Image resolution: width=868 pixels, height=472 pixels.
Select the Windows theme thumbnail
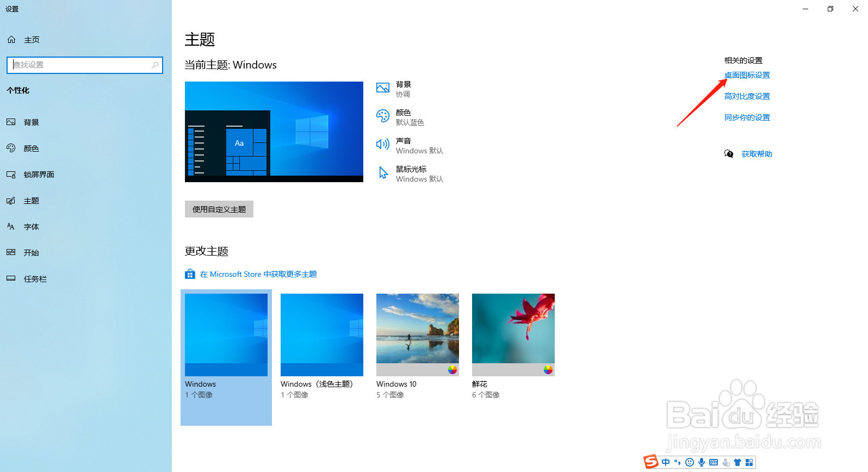[x=226, y=335]
